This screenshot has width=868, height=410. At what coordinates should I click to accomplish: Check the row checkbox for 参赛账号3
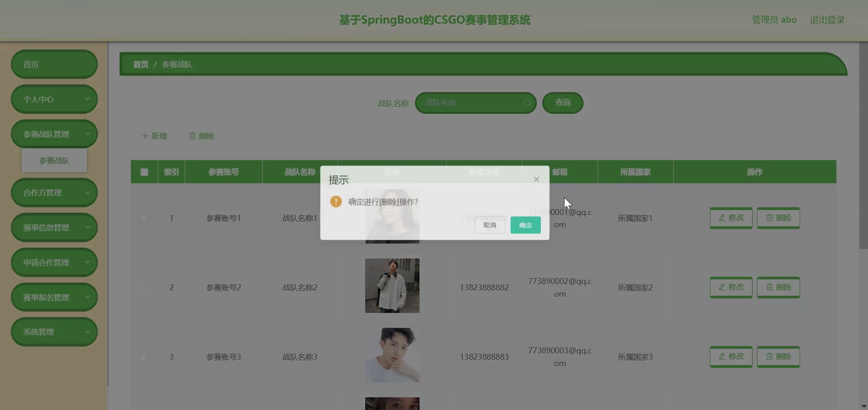click(x=144, y=357)
